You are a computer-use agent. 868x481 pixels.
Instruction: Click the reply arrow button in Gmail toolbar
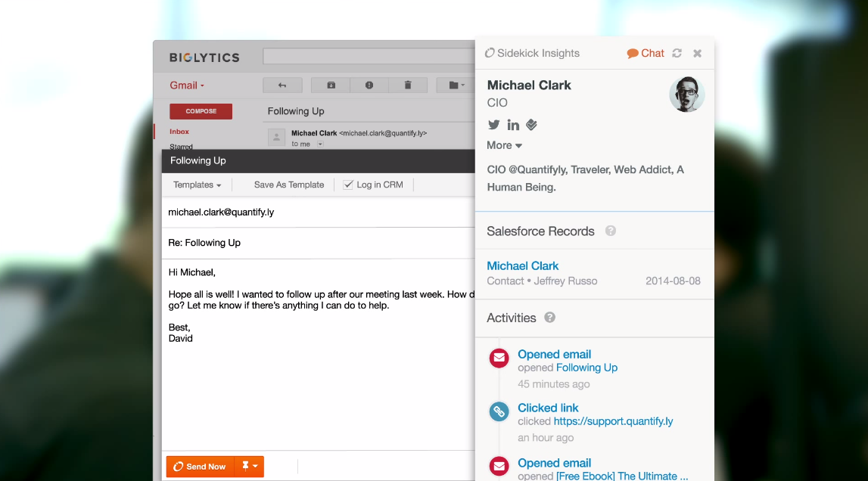pos(282,85)
